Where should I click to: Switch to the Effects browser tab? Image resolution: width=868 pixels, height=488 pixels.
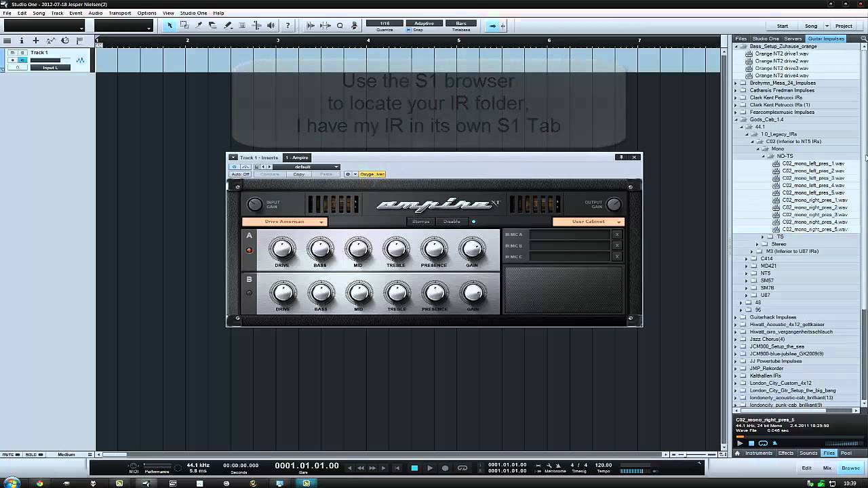[786, 453]
